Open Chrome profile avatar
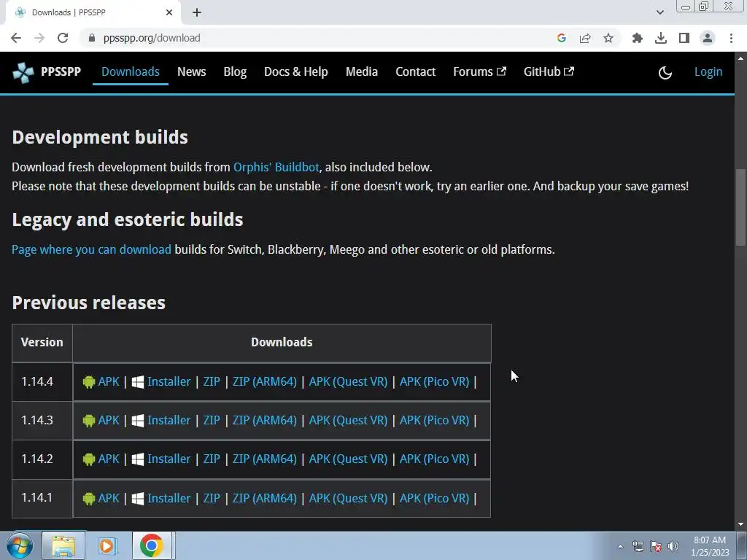 coord(708,38)
